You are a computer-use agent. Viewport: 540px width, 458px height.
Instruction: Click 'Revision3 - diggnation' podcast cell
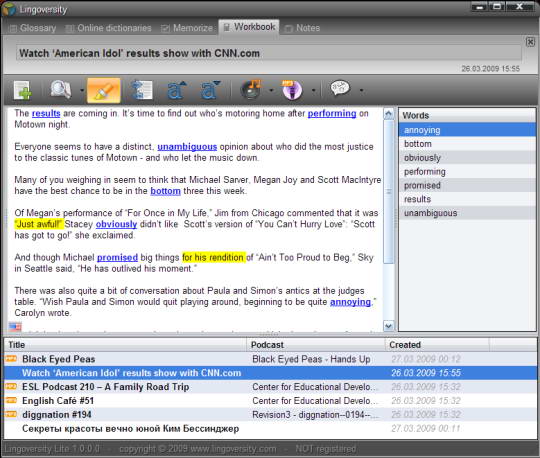315,415
